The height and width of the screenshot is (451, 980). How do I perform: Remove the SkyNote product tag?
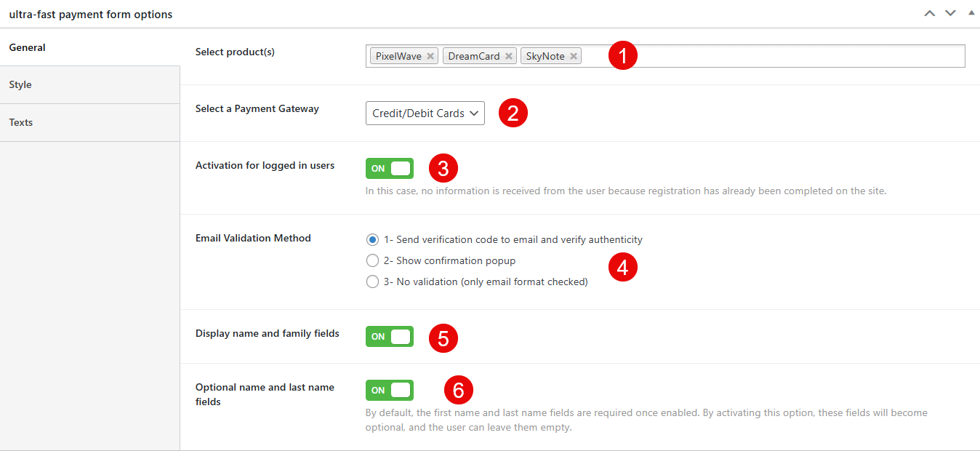tap(574, 56)
